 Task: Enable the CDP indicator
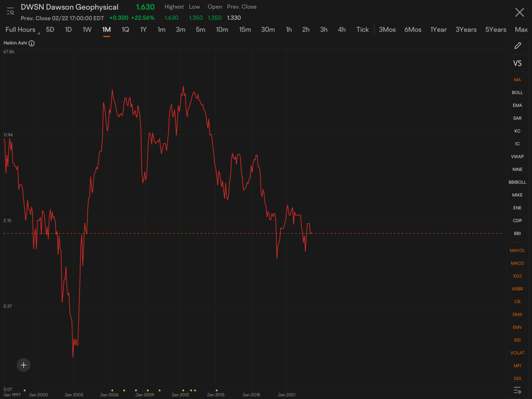coord(517,220)
